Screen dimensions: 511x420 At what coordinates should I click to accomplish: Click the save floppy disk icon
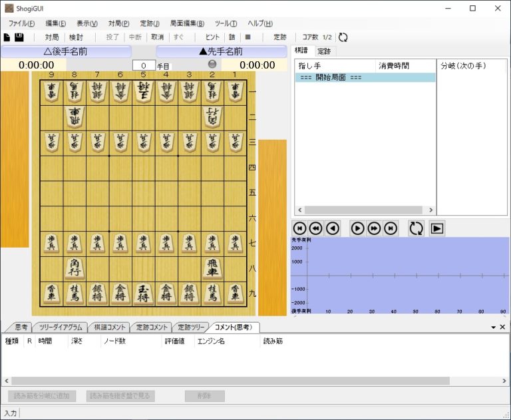click(x=19, y=37)
